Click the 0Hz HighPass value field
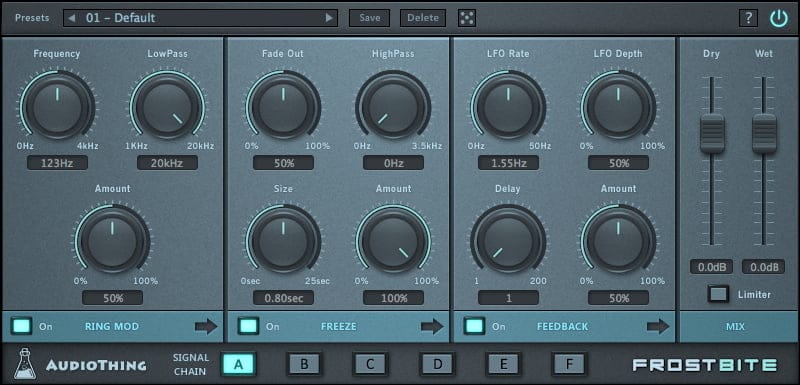Image resolution: width=800 pixels, height=385 pixels. pos(393,163)
